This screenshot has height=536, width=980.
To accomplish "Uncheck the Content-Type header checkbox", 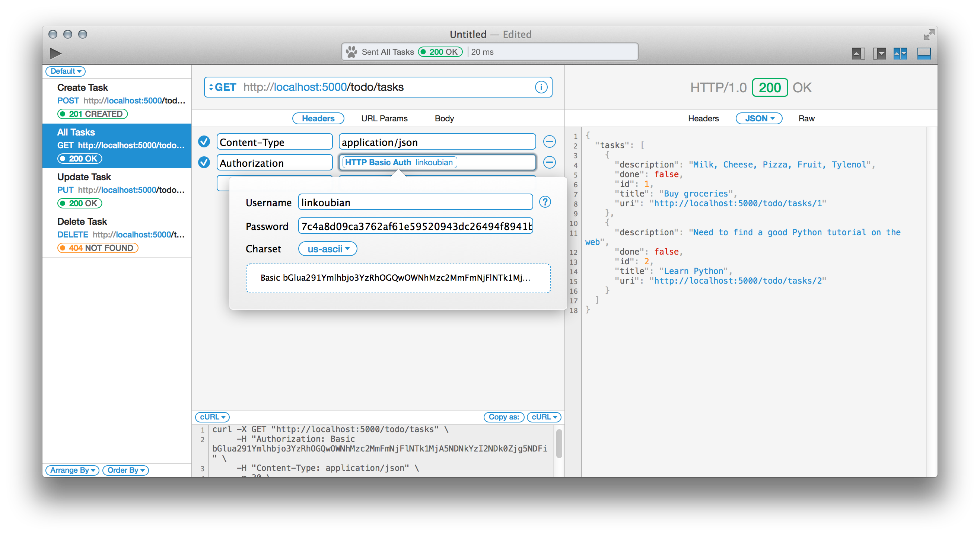I will (204, 141).
